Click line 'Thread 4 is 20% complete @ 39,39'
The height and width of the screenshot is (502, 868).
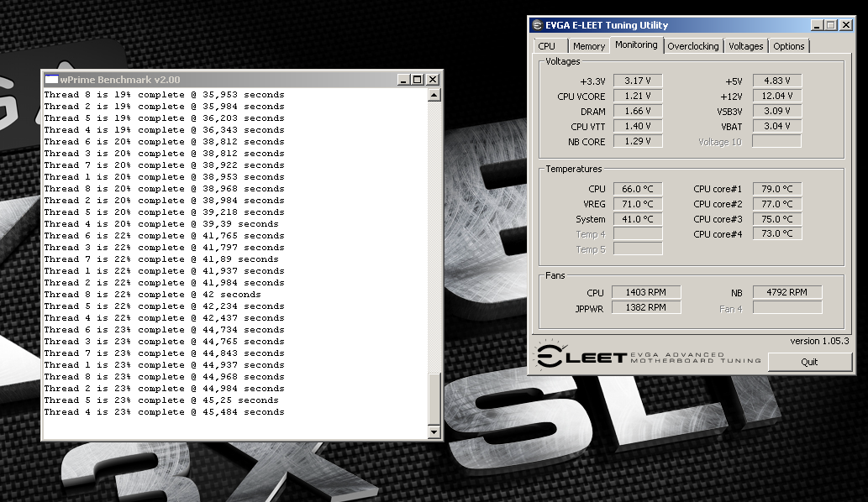(x=161, y=224)
